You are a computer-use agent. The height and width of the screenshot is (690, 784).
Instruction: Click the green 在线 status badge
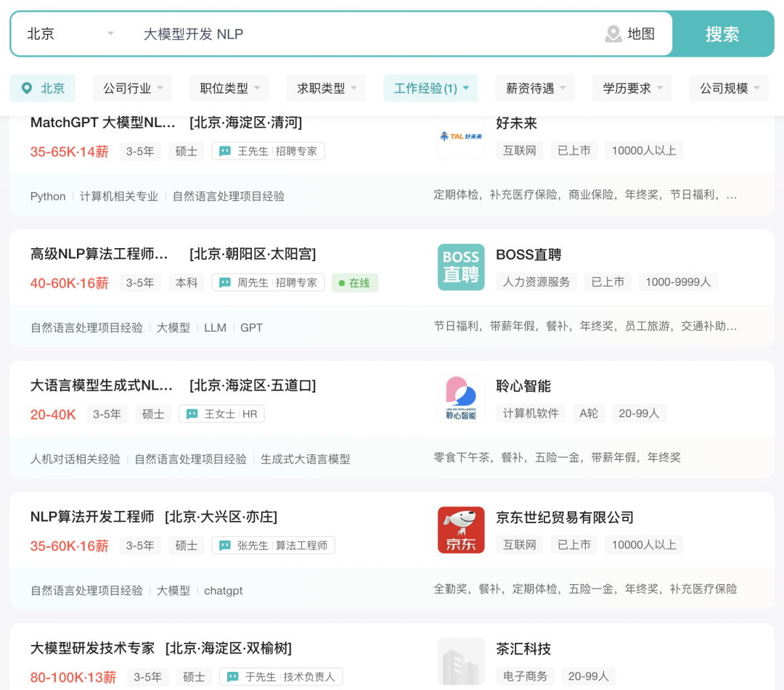[354, 283]
